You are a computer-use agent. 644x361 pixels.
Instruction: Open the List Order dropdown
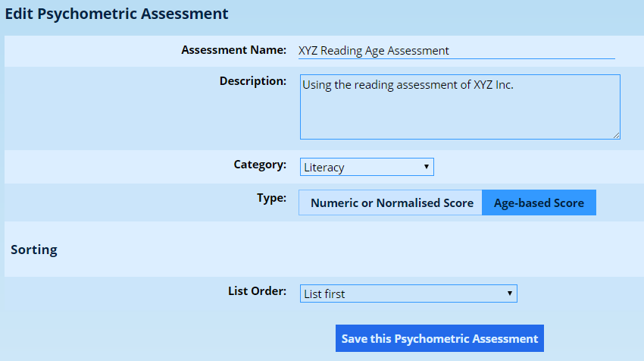pos(408,294)
